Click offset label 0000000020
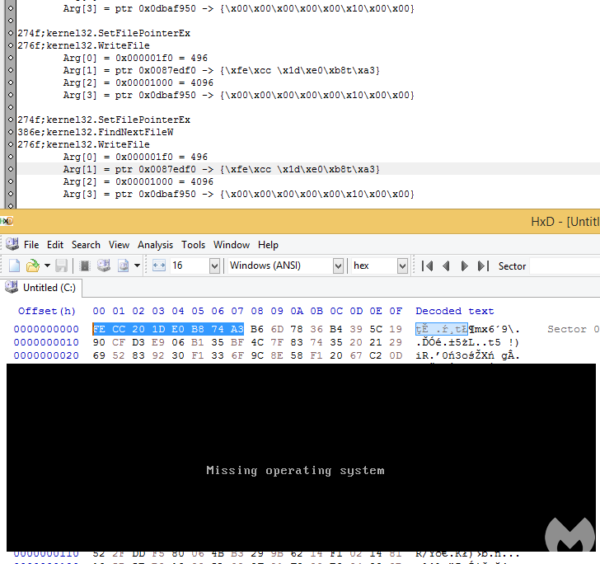The image size is (600, 564). click(46, 356)
